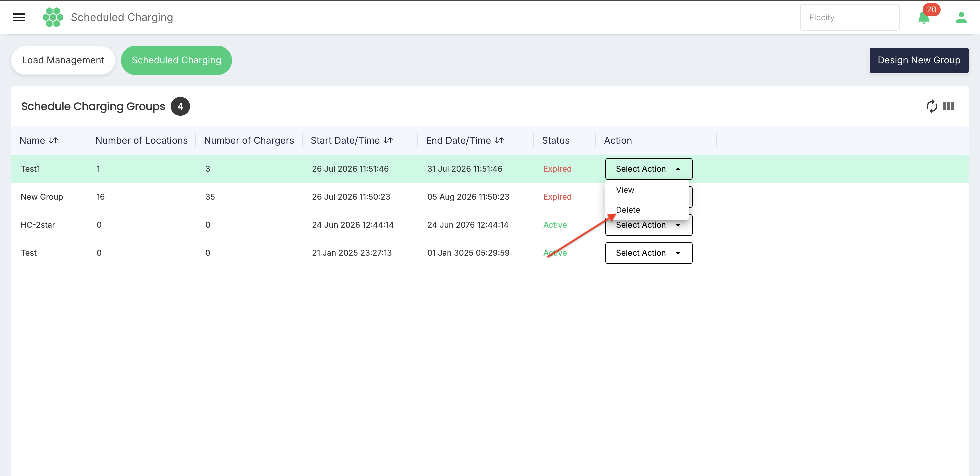Screen dimensions: 980x476
Task: Click end date 01 Jan 3025 05:29:59
Action: click(x=468, y=253)
